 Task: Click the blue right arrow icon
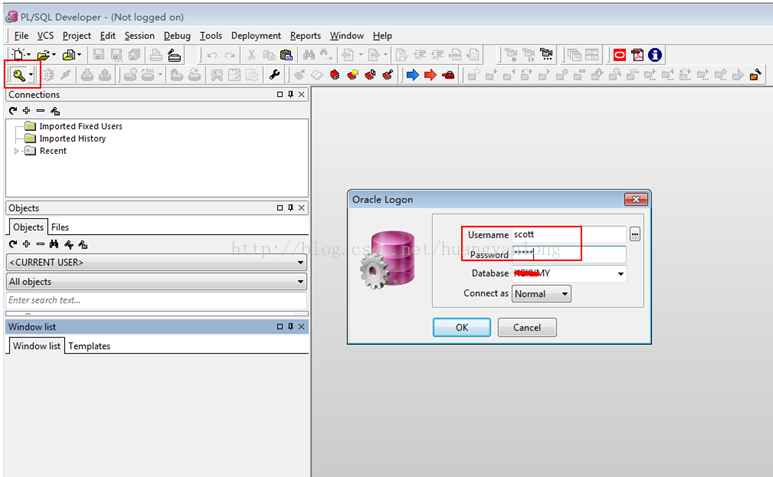pyautogui.click(x=413, y=75)
